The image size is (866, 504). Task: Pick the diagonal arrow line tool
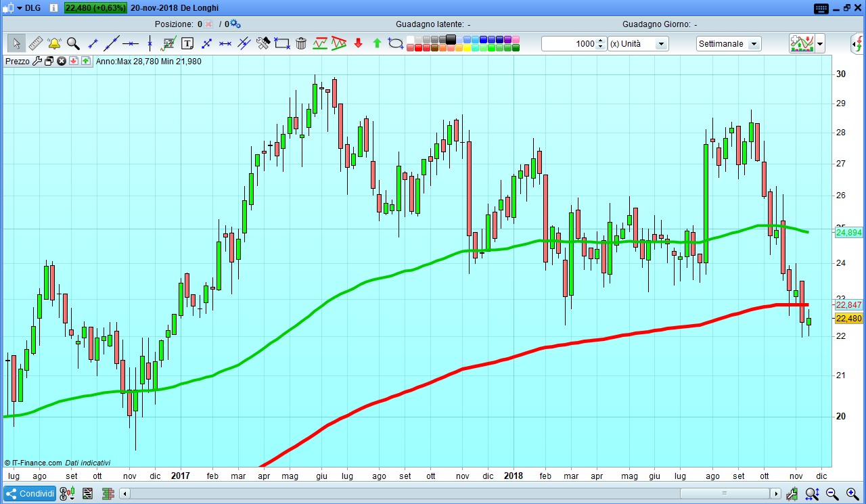pos(206,44)
